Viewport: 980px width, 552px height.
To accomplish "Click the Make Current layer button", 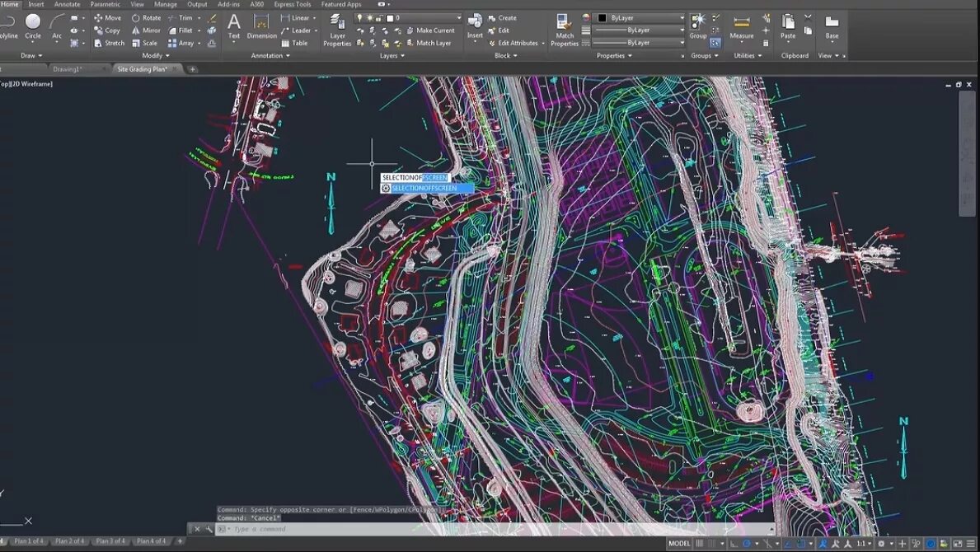I will click(x=430, y=30).
